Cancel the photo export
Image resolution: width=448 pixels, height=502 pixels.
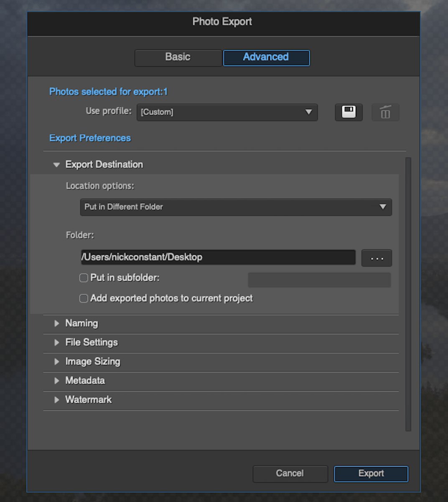290,473
